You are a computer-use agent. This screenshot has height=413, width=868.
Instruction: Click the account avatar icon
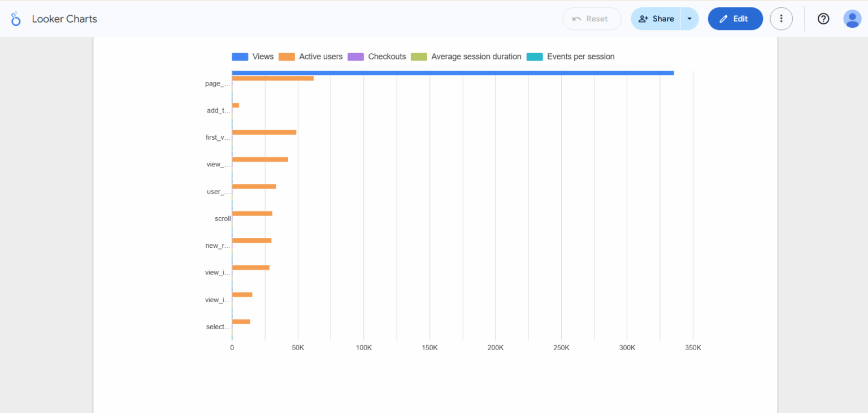coord(852,18)
